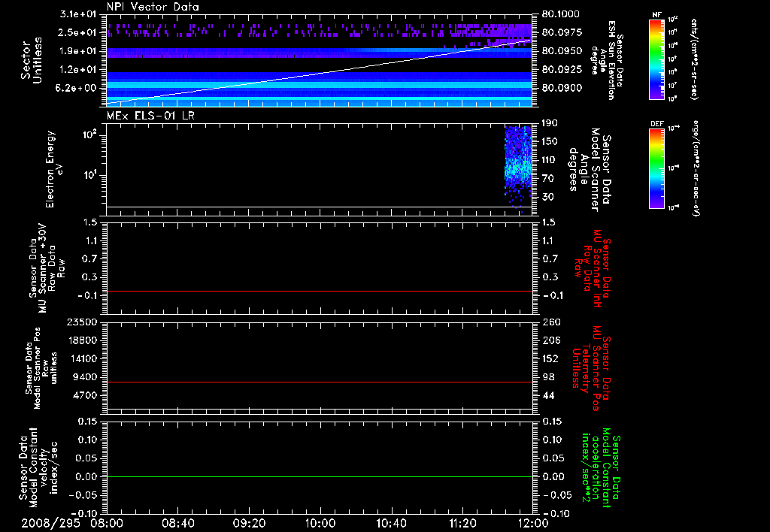Click the red line in the MU Scanner raw panel
The height and width of the screenshot is (532, 770).
pos(320,291)
